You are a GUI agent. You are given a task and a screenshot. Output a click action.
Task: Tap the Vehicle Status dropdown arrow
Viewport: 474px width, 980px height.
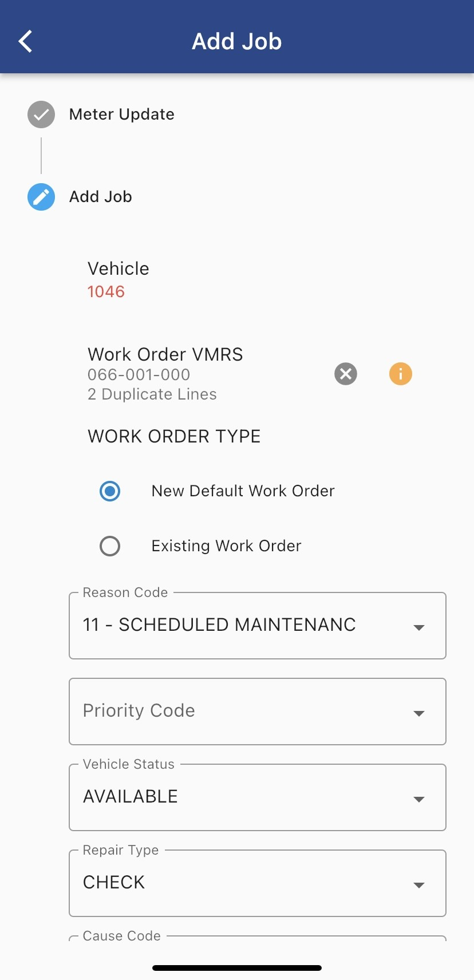[x=419, y=799]
